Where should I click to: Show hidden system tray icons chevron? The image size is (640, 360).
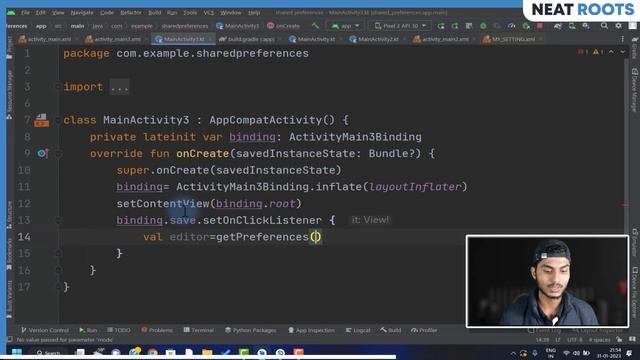pos(513,353)
